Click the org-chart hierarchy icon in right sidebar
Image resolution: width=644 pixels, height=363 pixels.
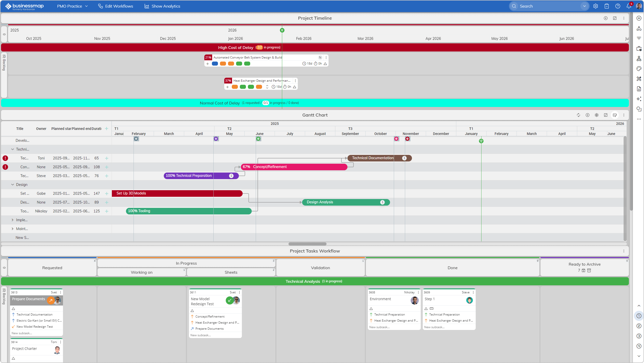click(639, 59)
